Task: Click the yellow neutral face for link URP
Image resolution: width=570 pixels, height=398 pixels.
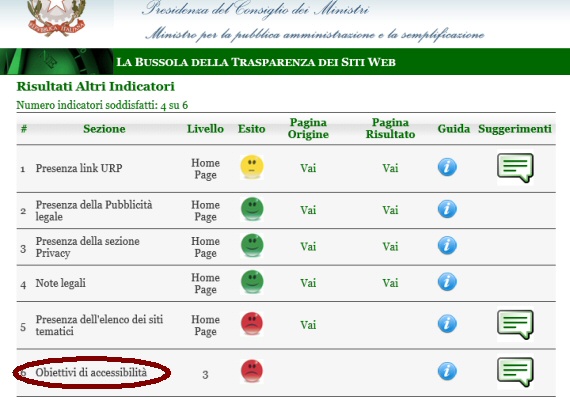Action: coord(252,167)
